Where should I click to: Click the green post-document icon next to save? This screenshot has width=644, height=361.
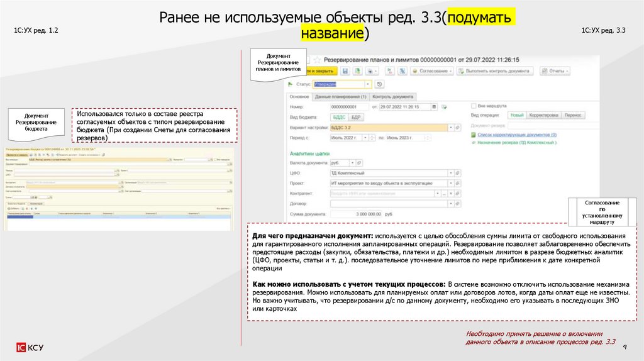pos(358,71)
